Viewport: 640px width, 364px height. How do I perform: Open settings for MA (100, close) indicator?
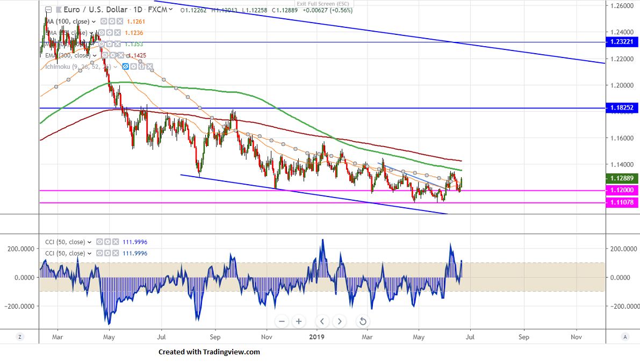pos(112,21)
